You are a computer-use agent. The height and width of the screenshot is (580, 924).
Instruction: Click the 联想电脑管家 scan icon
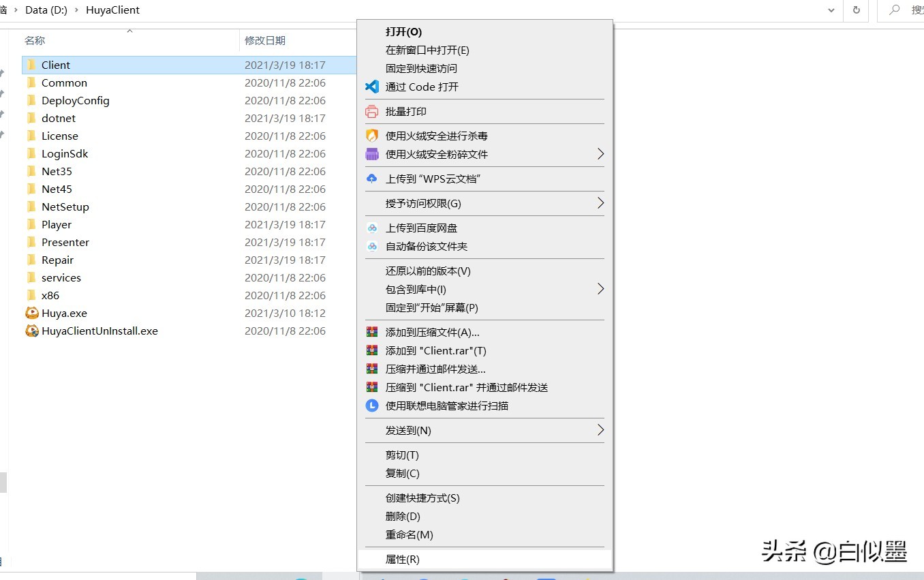pos(371,406)
